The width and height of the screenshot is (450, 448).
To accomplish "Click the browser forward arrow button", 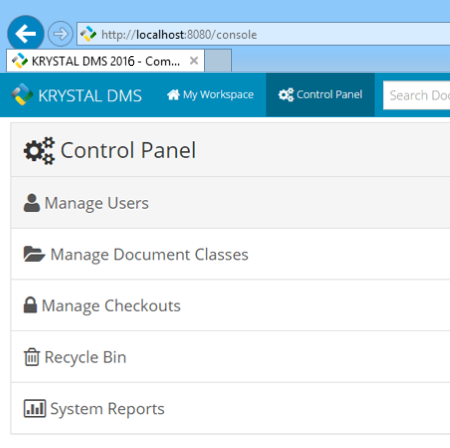I will (60, 34).
